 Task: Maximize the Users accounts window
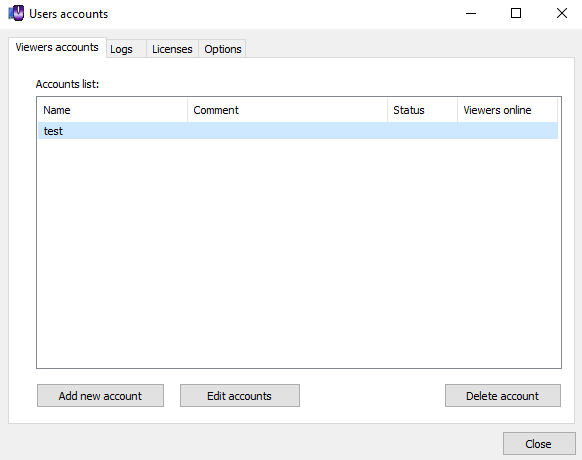516,13
